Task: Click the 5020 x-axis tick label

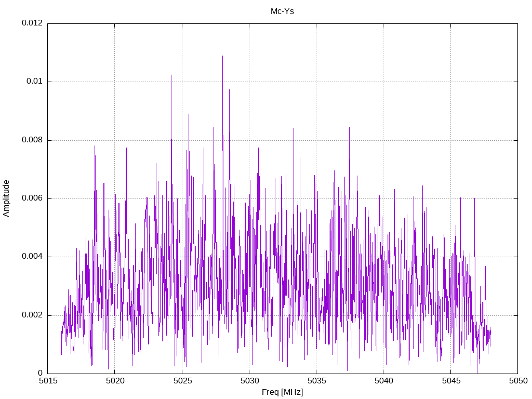Action: tap(115, 381)
